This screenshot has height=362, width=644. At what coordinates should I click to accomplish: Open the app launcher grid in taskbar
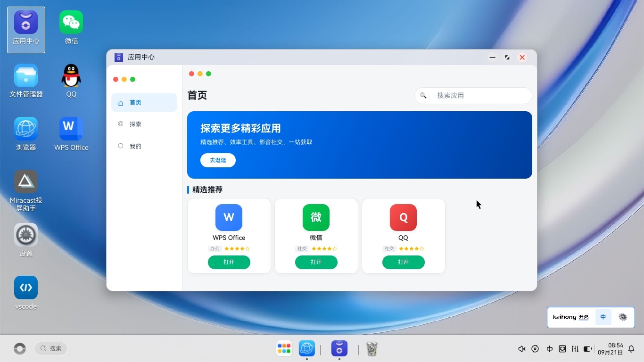(x=284, y=349)
